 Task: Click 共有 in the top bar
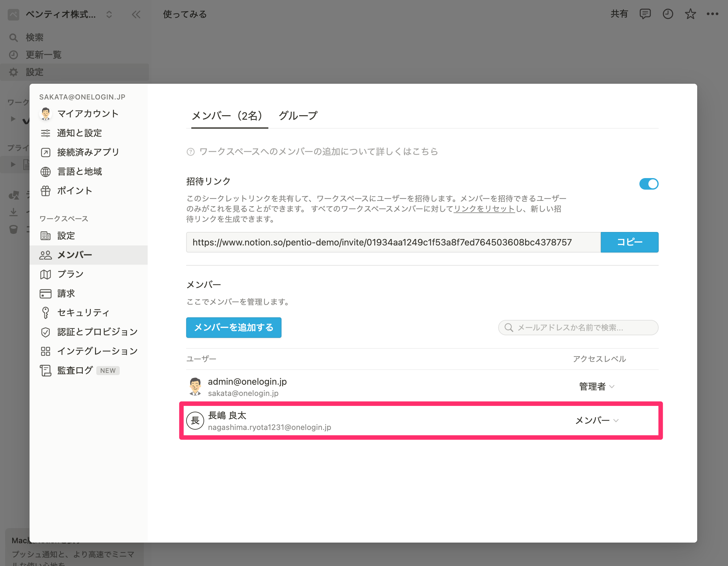(x=619, y=14)
